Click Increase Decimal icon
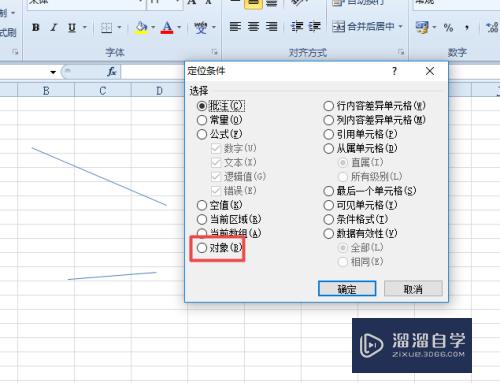 492,27
